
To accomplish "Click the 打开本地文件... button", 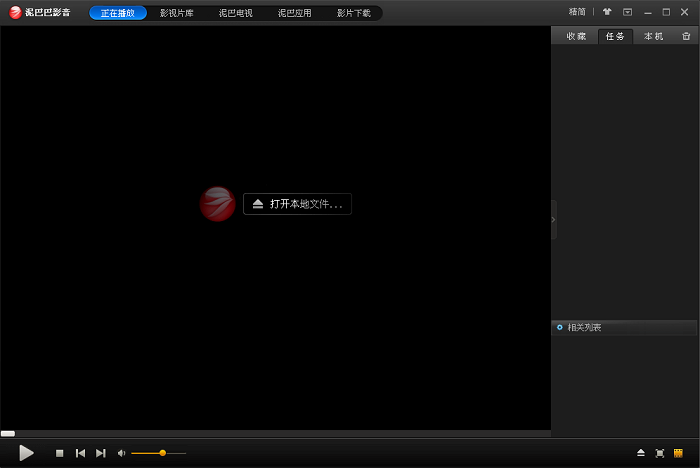I will click(297, 204).
